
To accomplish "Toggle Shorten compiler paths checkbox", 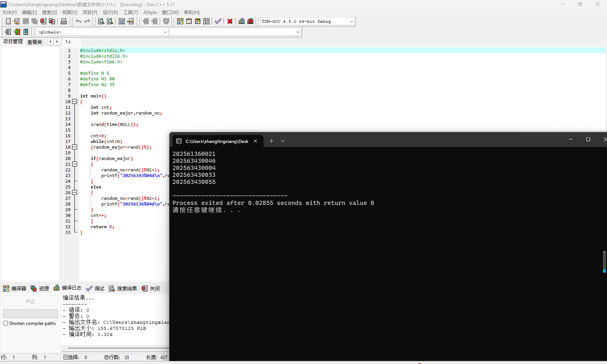I will click(x=5, y=323).
